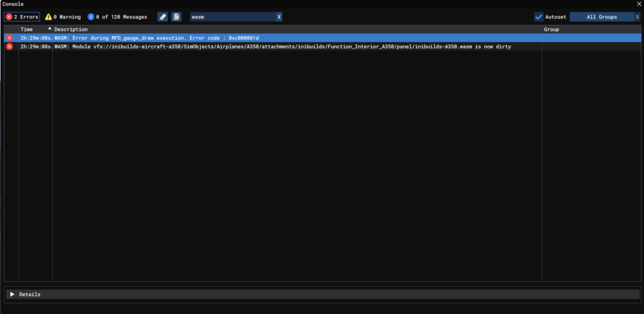Toggle the Warning filter
The image size is (644, 314).
tap(62, 17)
